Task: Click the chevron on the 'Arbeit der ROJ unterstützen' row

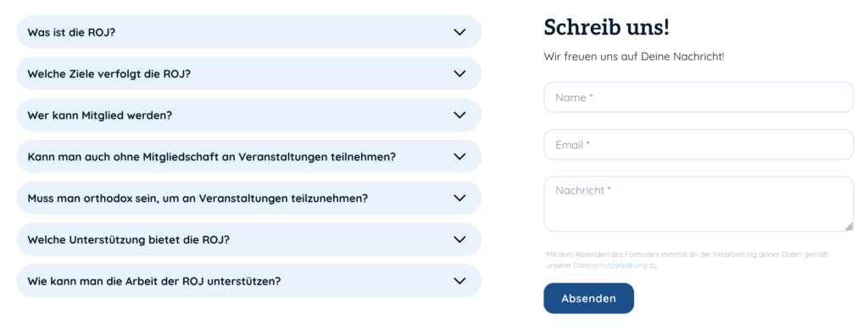Action: [x=459, y=281]
